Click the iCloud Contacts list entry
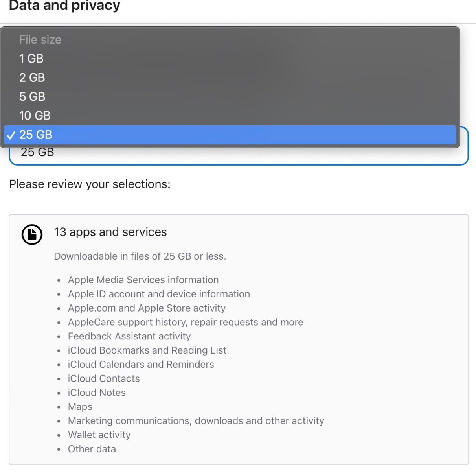This screenshot has height=472, width=476. tap(104, 378)
